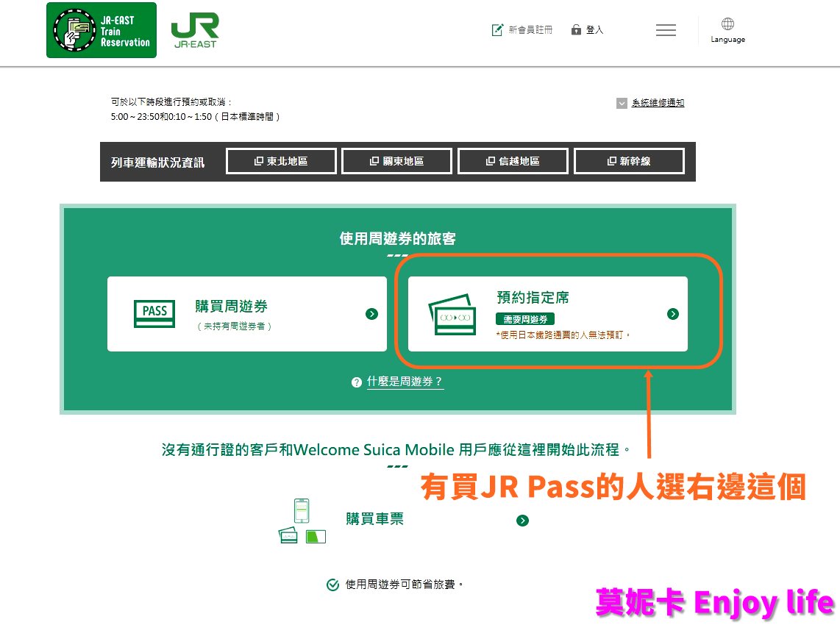Click the Welcome Suica Mobile heading text
This screenshot has height=625, width=840.
396,449
